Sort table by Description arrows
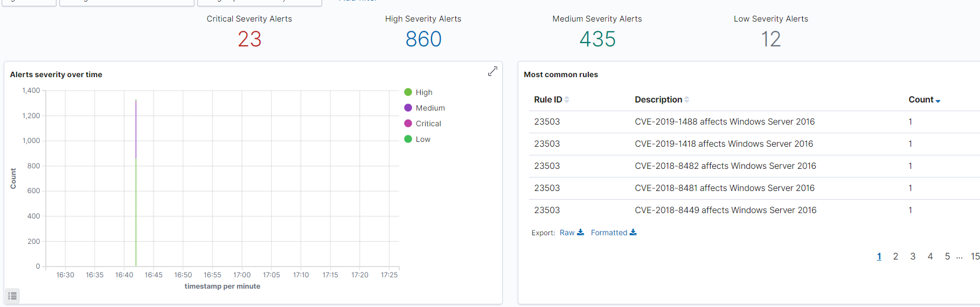 (x=687, y=100)
